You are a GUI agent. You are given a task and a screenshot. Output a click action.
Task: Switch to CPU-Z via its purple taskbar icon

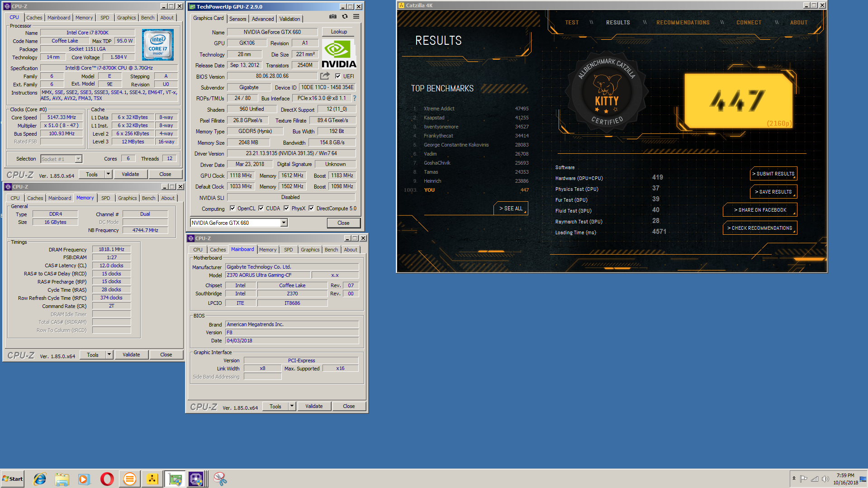coord(196,479)
